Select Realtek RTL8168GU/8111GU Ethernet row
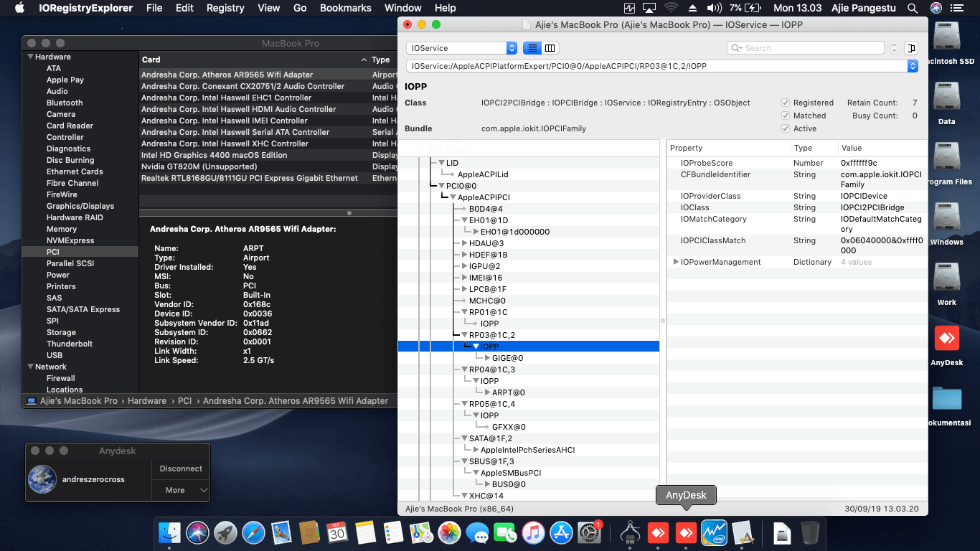This screenshot has width=980, height=551. pyautogui.click(x=268, y=178)
